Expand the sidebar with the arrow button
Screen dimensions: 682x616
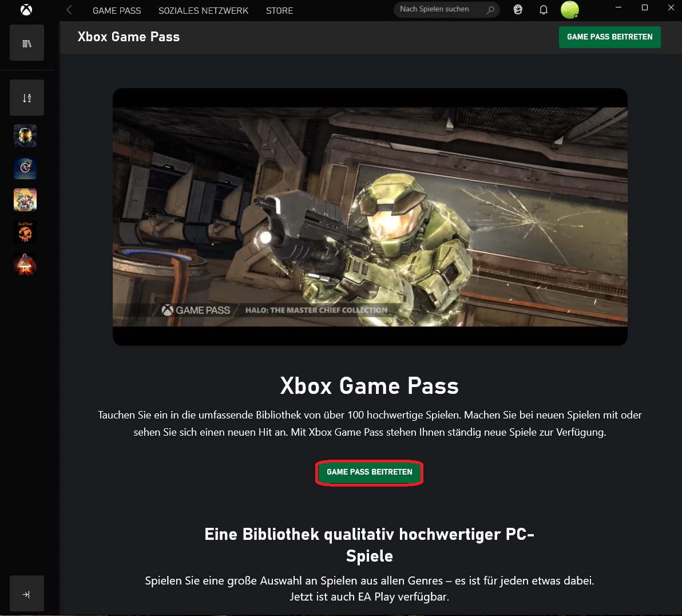(26, 594)
